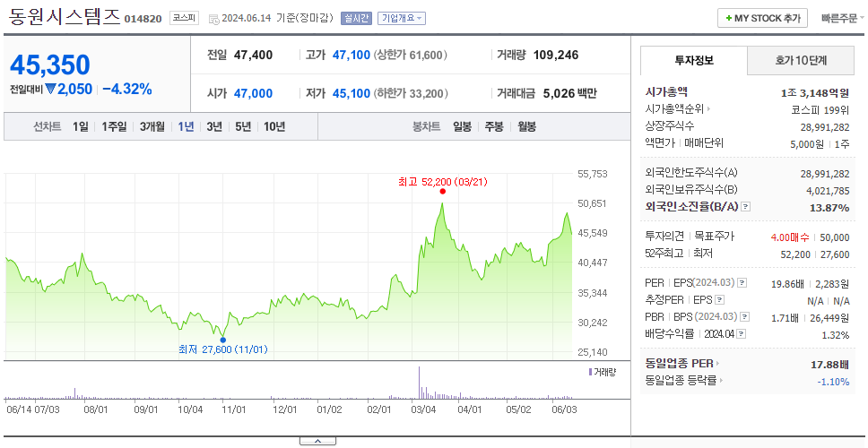Show the 월봉 candlestick chart

(x=527, y=126)
